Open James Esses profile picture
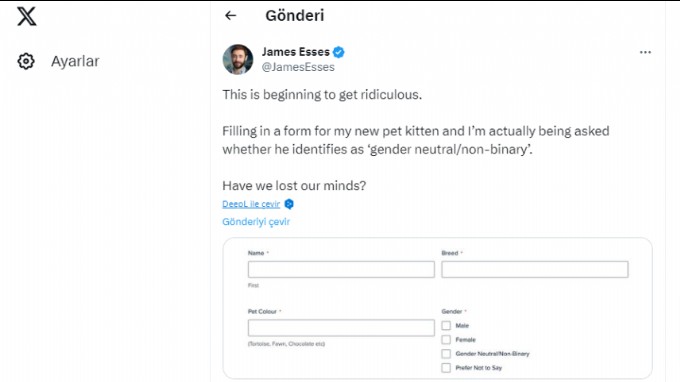Screen dimensions: 680x382 238,59
